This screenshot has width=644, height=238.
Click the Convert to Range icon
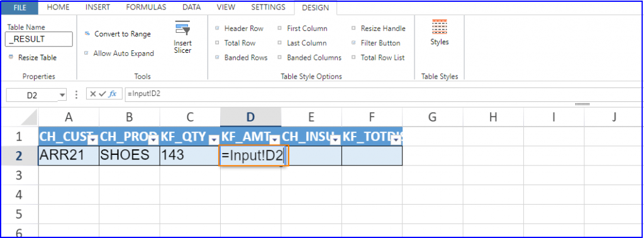pos(87,34)
